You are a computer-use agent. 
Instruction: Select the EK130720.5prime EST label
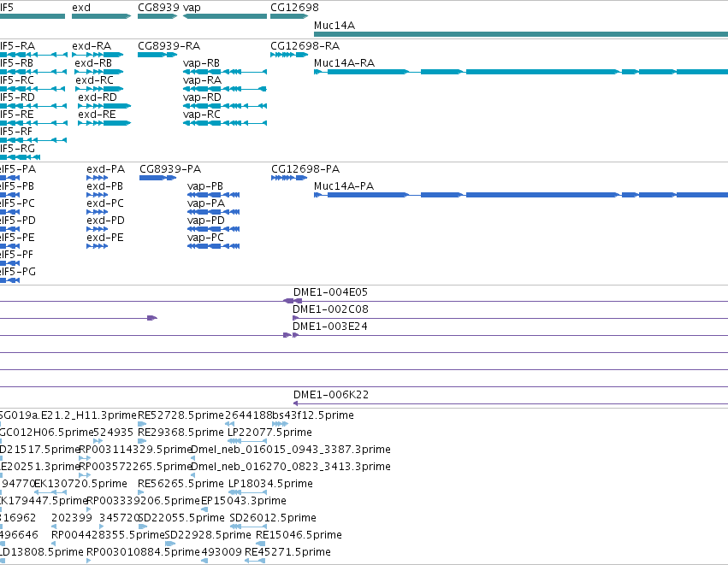(80, 484)
